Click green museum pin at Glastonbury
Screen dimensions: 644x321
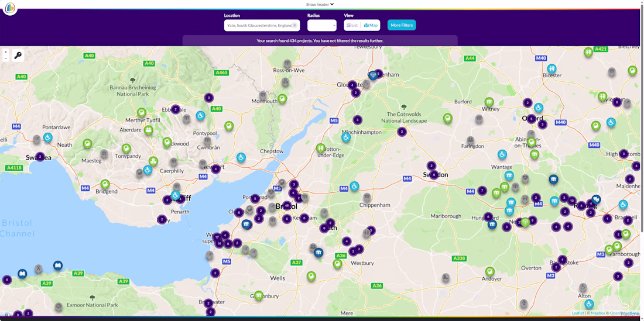point(258,295)
